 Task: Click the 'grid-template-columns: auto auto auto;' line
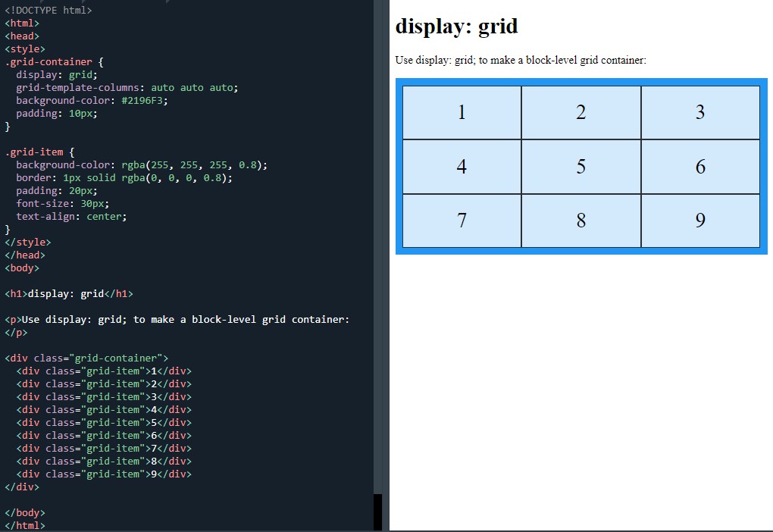(x=127, y=88)
